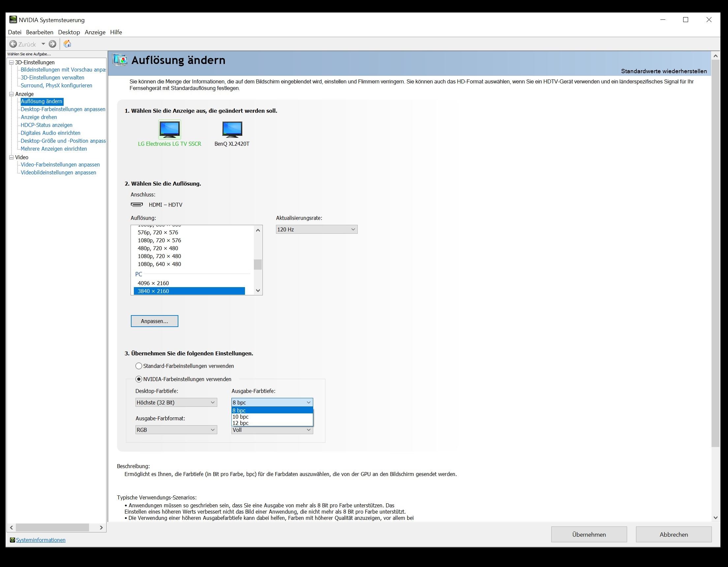Click the Übernehmen button

(x=589, y=534)
